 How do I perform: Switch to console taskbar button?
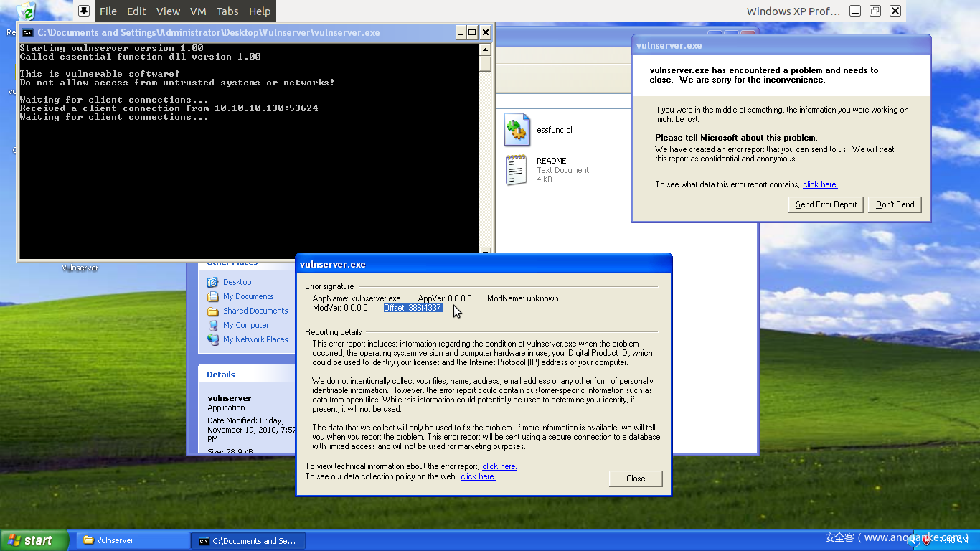click(248, 540)
